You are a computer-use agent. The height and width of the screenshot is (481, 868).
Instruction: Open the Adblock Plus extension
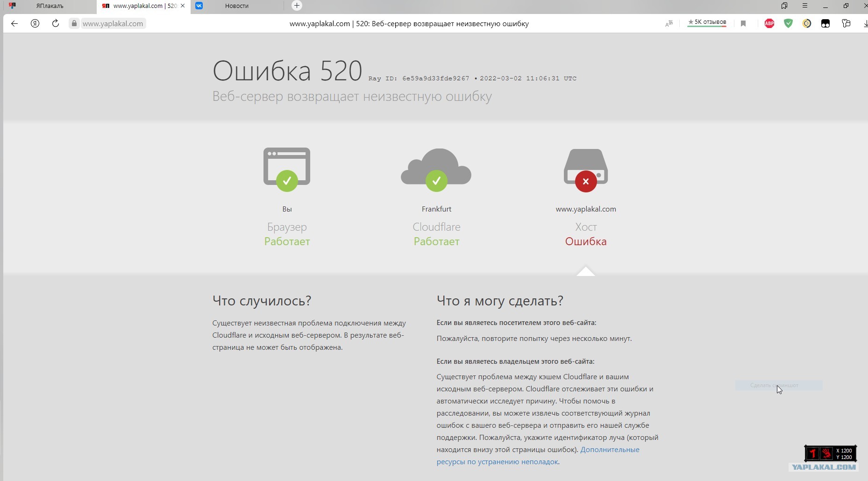769,23
